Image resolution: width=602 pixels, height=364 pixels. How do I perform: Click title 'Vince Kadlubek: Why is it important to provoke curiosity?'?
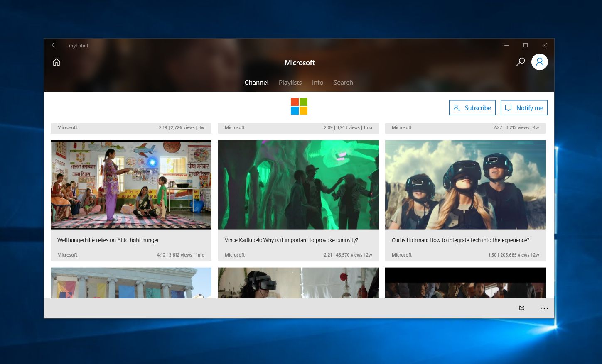pos(291,240)
